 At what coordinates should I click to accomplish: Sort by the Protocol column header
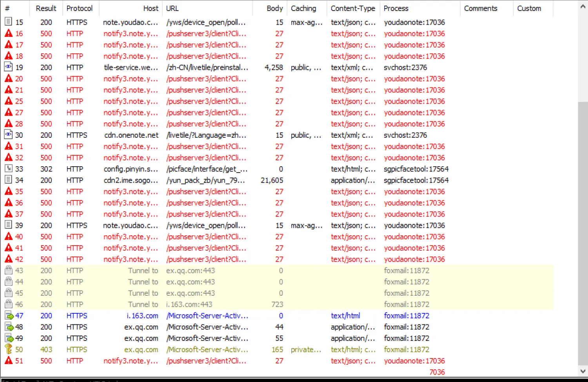pyautogui.click(x=81, y=8)
